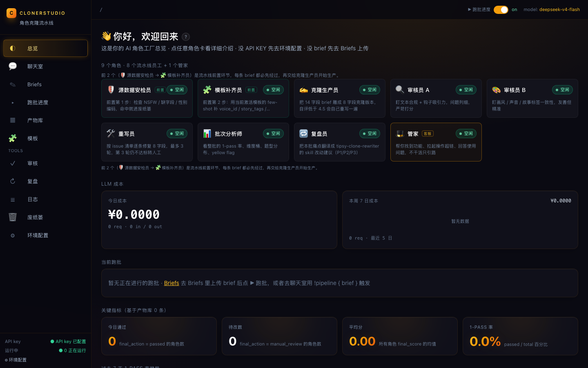
Task: Click the '暂无数据' placeholder text
Action: (x=460, y=221)
